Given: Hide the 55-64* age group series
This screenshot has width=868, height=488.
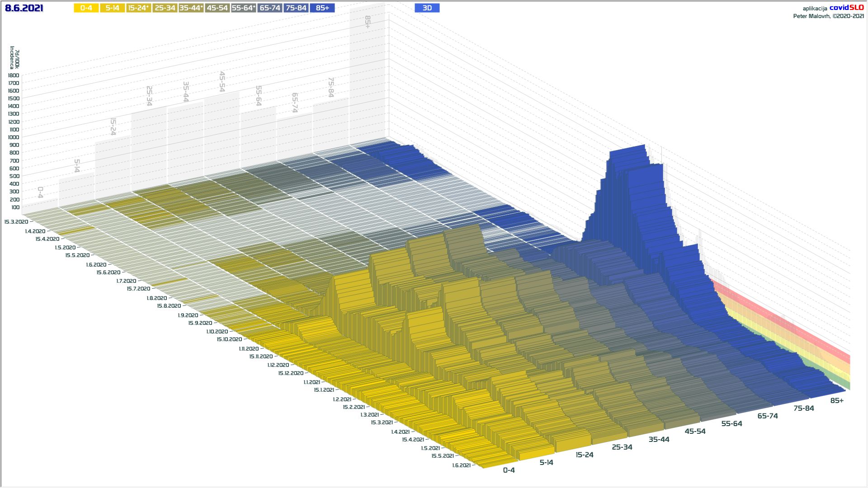Looking at the screenshot, I should pyautogui.click(x=244, y=8).
